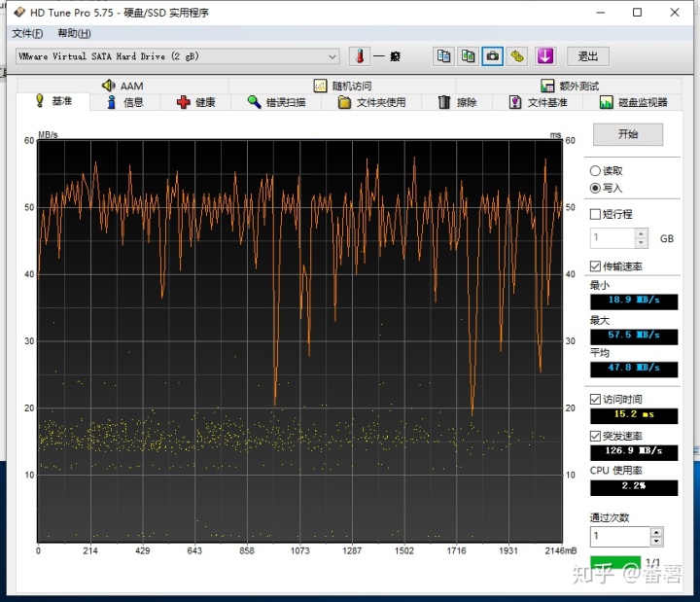Enable the 短行程 checkbox
This screenshot has height=602, width=700.
point(595,214)
